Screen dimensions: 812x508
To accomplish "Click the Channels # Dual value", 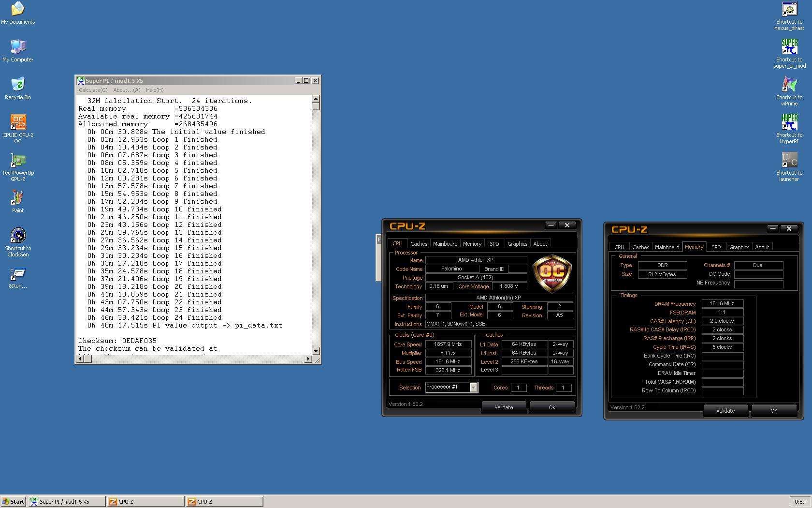I will point(758,265).
